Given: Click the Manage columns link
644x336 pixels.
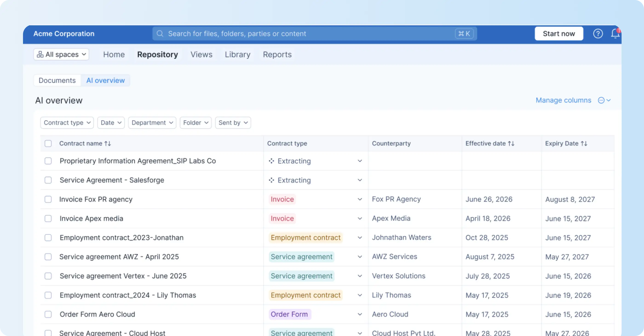Looking at the screenshot, I should point(563,100).
